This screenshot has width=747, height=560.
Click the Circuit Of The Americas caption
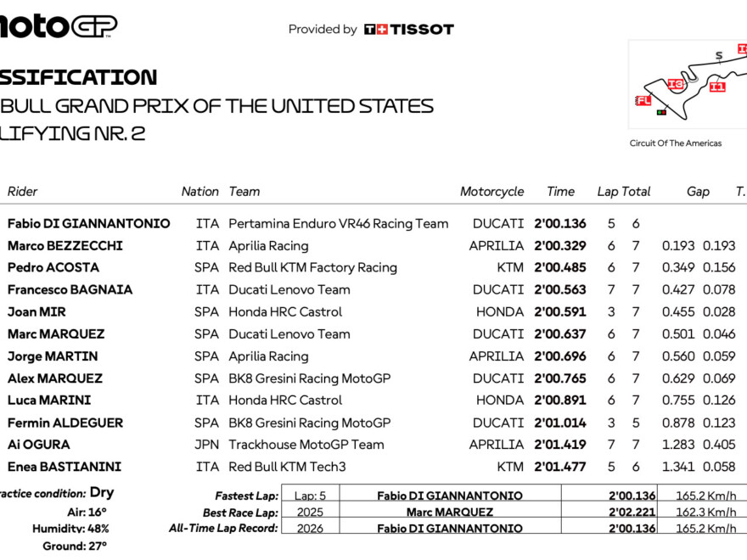676,143
